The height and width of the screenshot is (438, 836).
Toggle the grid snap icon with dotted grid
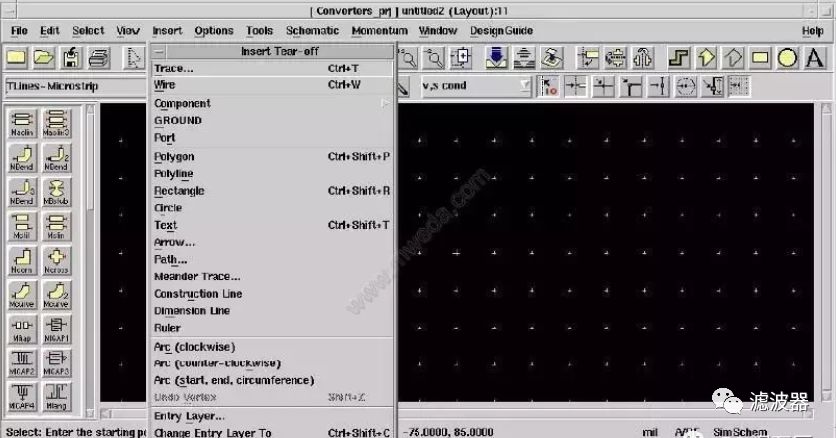pyautogui.click(x=739, y=86)
